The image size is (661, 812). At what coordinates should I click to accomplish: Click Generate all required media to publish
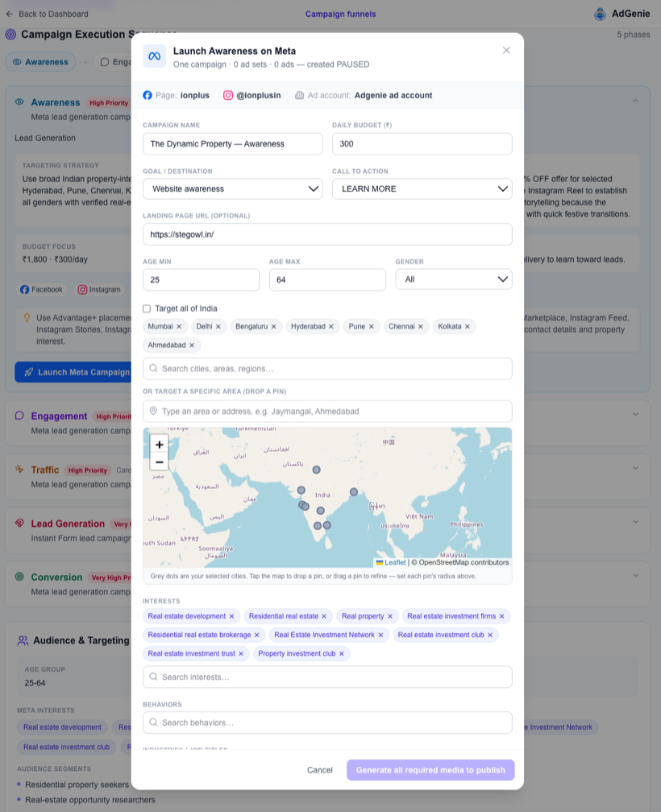pyautogui.click(x=430, y=770)
